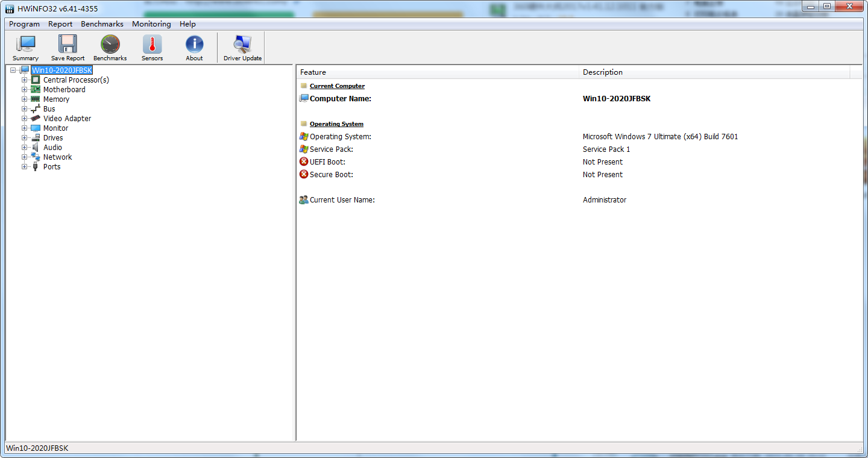
Task: Expand the Motherboard tree node
Action: coord(25,89)
